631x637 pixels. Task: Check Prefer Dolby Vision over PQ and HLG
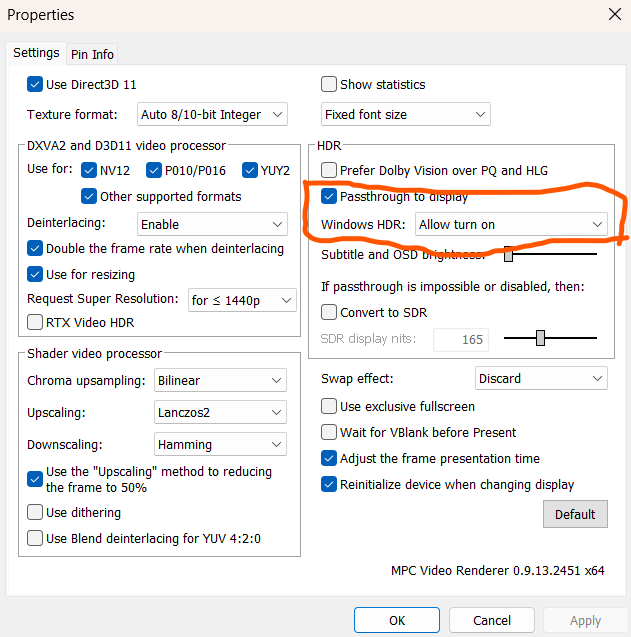point(329,171)
